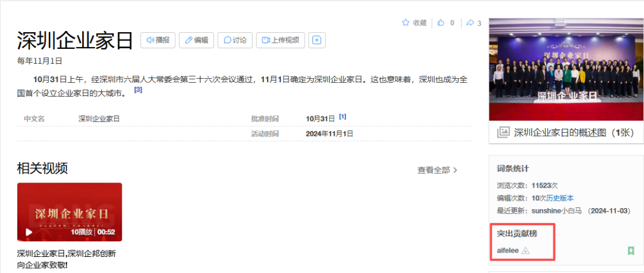Viewport: 644px width, 273px height.
Task: Click the plus icon button beside 上传视频
Action: [317, 40]
